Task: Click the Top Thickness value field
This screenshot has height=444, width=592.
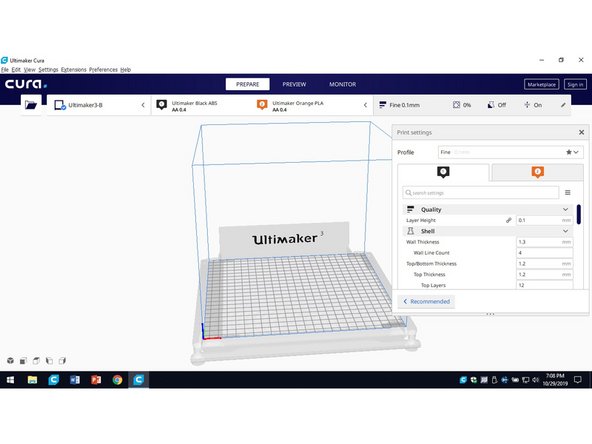Action: [544, 274]
